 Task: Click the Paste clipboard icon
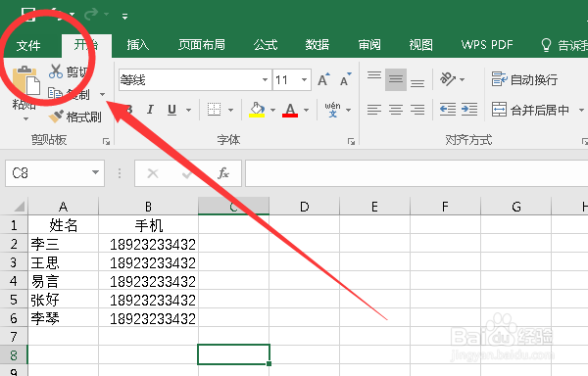coord(26,80)
